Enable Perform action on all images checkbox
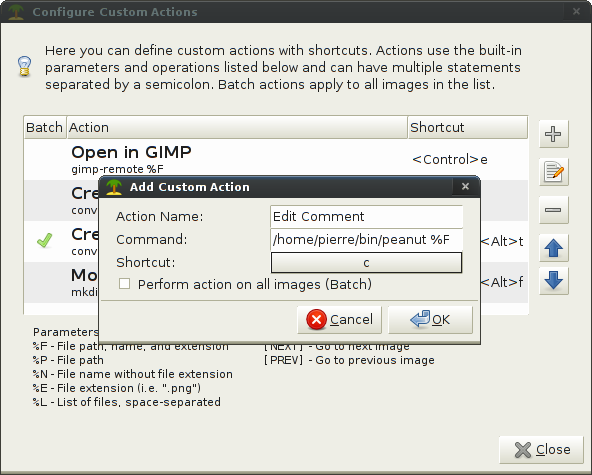This screenshot has width=592, height=475. click(x=124, y=284)
